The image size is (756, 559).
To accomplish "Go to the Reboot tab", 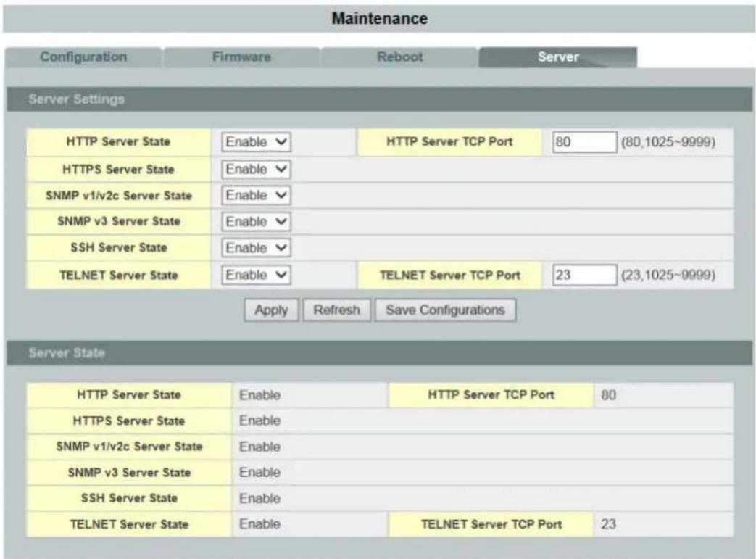I will [x=399, y=57].
